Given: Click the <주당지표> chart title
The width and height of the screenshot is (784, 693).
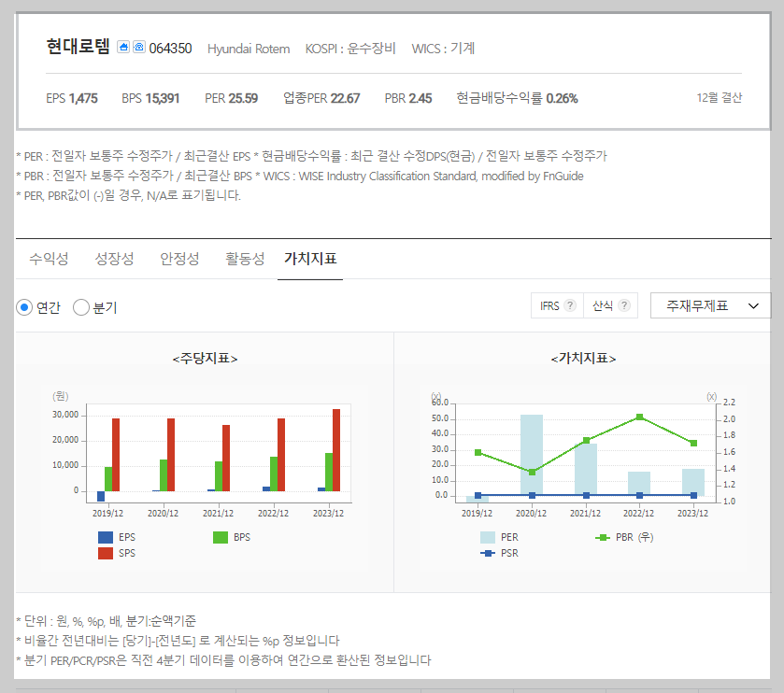Looking at the screenshot, I should 205,359.
